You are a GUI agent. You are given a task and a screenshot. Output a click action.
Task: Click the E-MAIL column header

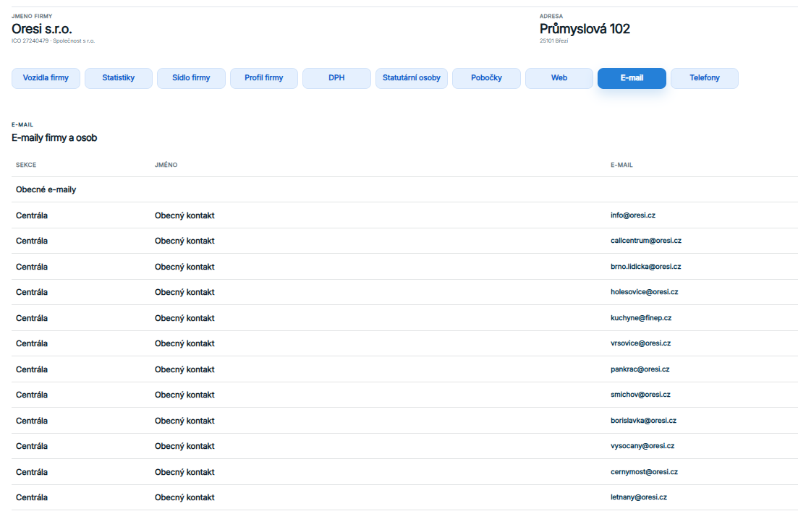click(621, 165)
